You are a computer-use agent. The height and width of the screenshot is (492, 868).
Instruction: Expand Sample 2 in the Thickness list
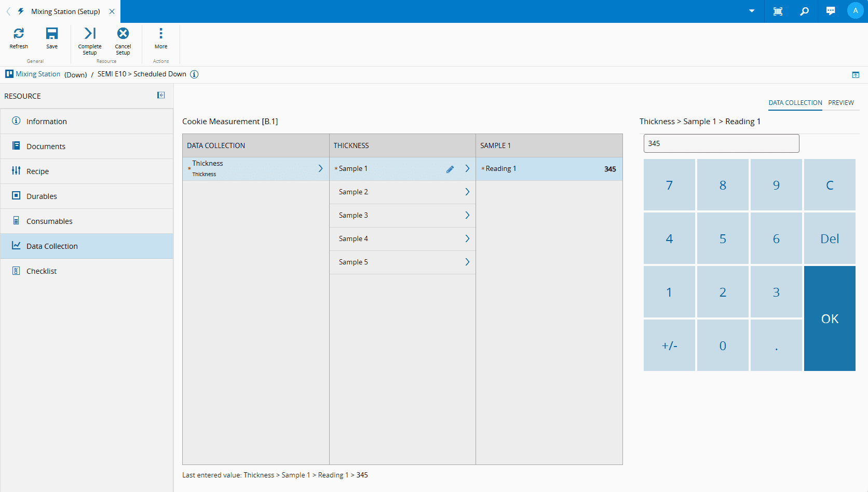(x=467, y=192)
